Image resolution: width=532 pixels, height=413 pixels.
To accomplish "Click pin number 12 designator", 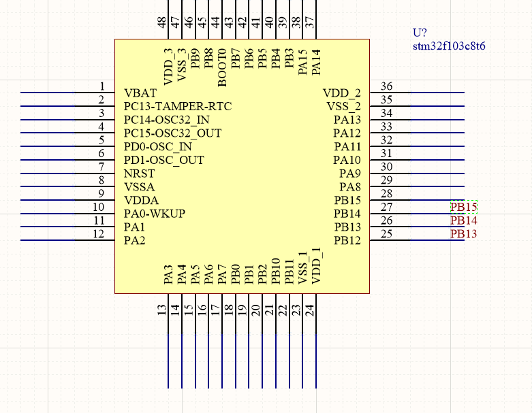I will [98, 234].
